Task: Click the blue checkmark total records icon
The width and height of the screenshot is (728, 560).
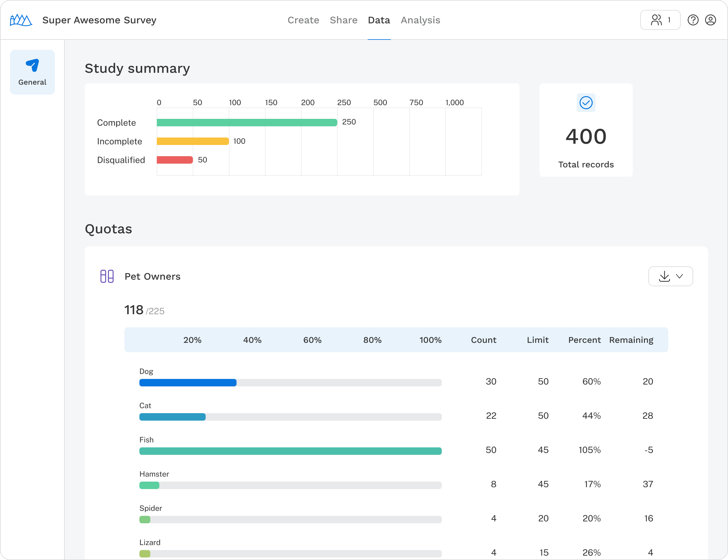Action: [586, 103]
